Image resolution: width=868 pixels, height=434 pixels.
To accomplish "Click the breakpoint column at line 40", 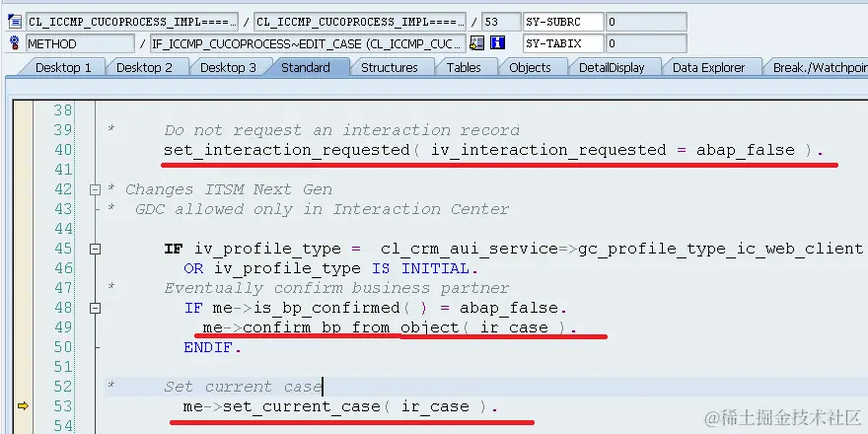I will click(x=23, y=150).
